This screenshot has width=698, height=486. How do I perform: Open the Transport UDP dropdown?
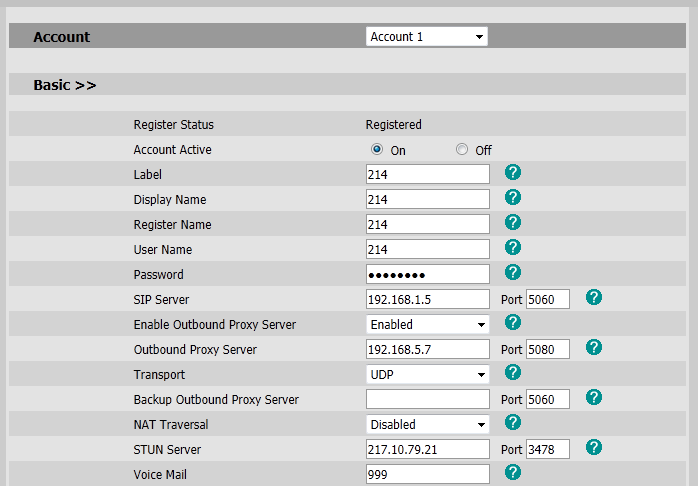pos(427,374)
